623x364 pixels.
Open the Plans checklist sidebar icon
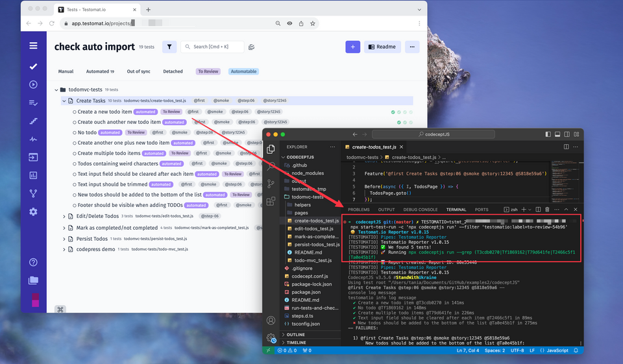33,103
